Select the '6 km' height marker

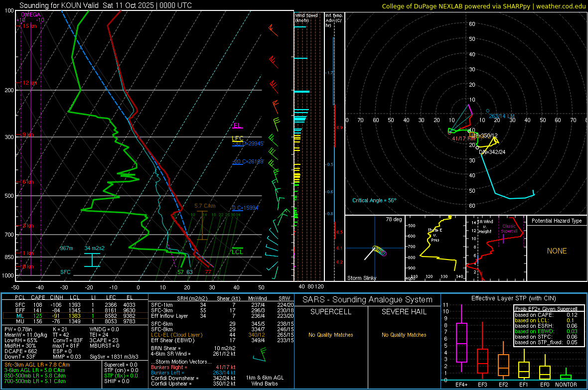coord(28,182)
